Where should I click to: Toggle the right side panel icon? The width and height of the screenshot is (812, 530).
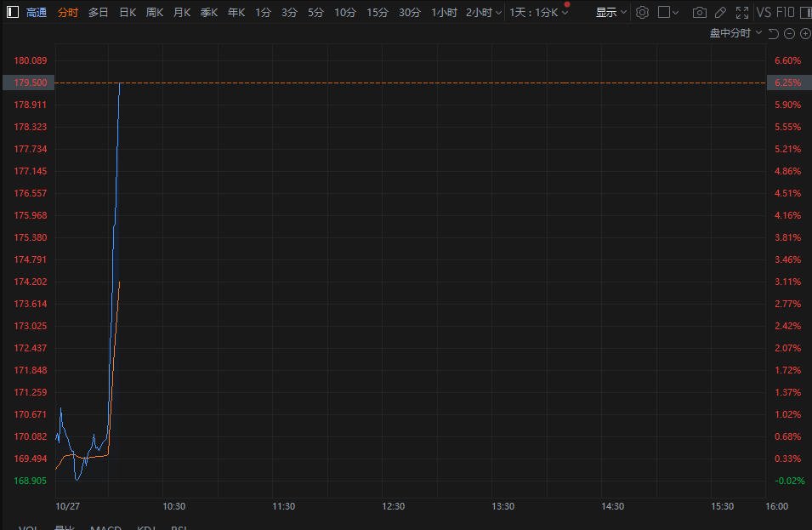click(806, 12)
